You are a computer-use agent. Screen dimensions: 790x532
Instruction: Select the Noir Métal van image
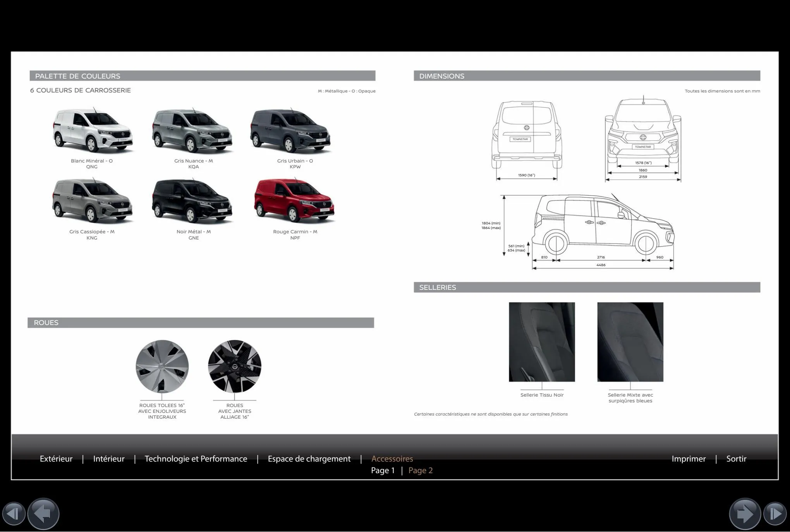click(x=193, y=201)
